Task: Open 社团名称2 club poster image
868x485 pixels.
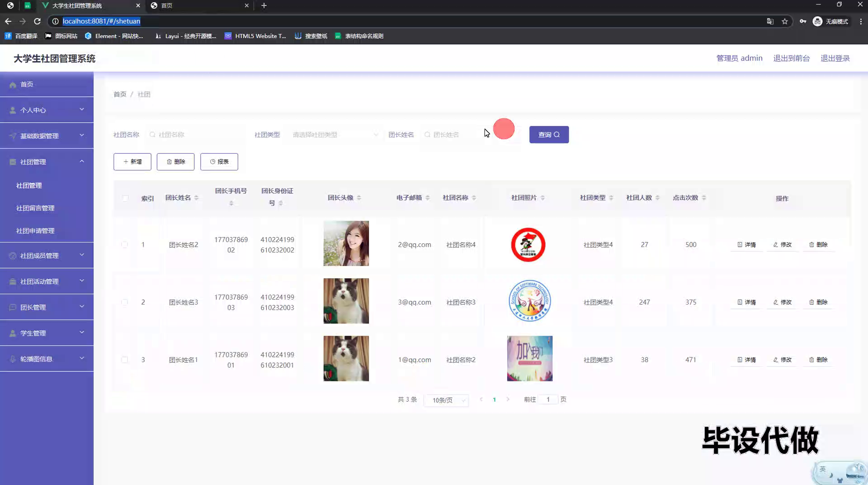Action: [x=529, y=358]
